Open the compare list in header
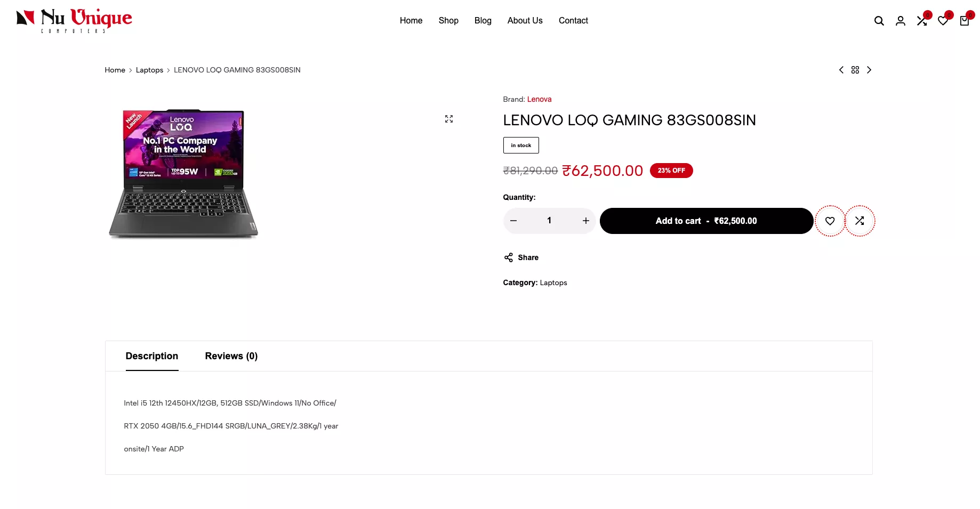The image size is (980, 509). (x=921, y=21)
